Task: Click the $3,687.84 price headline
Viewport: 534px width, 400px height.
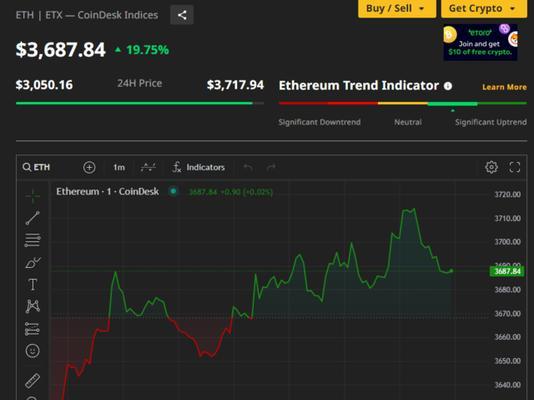Action: pos(61,50)
